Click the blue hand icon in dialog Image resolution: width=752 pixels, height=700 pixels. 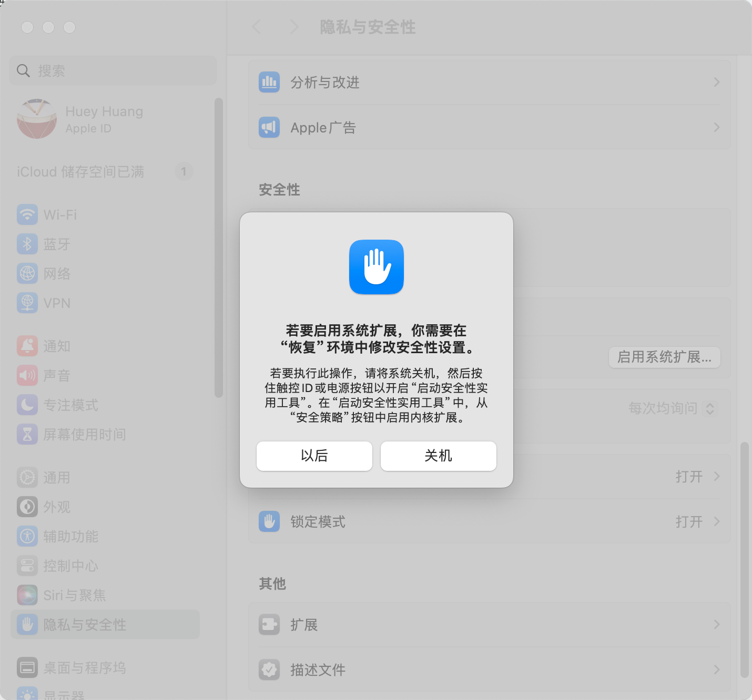tap(377, 267)
